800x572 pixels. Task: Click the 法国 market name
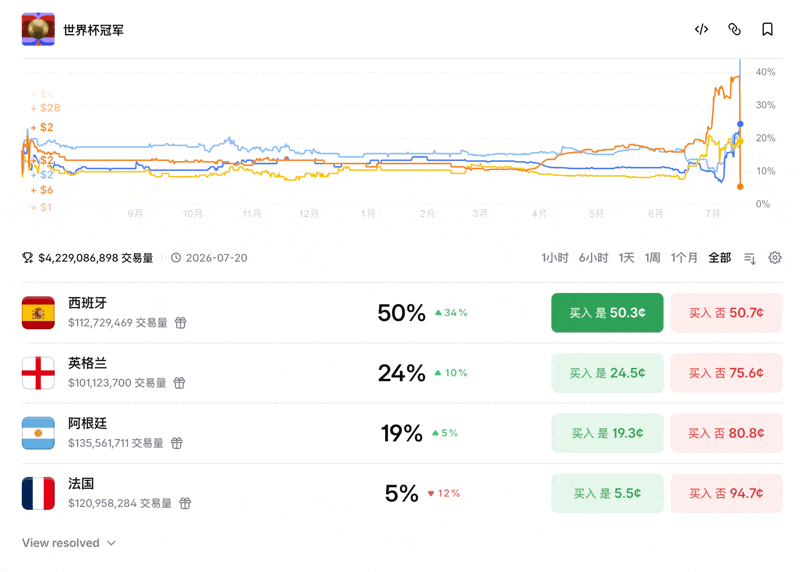click(x=81, y=484)
